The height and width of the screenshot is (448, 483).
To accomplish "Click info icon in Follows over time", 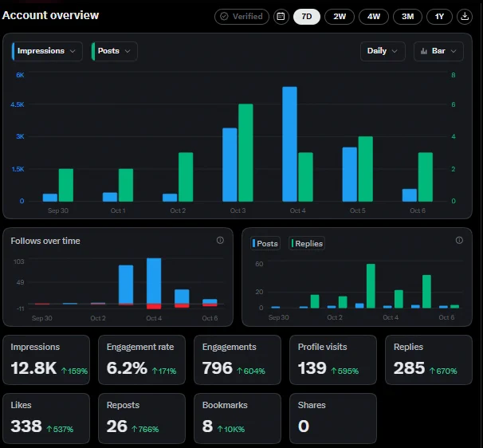I will (220, 240).
